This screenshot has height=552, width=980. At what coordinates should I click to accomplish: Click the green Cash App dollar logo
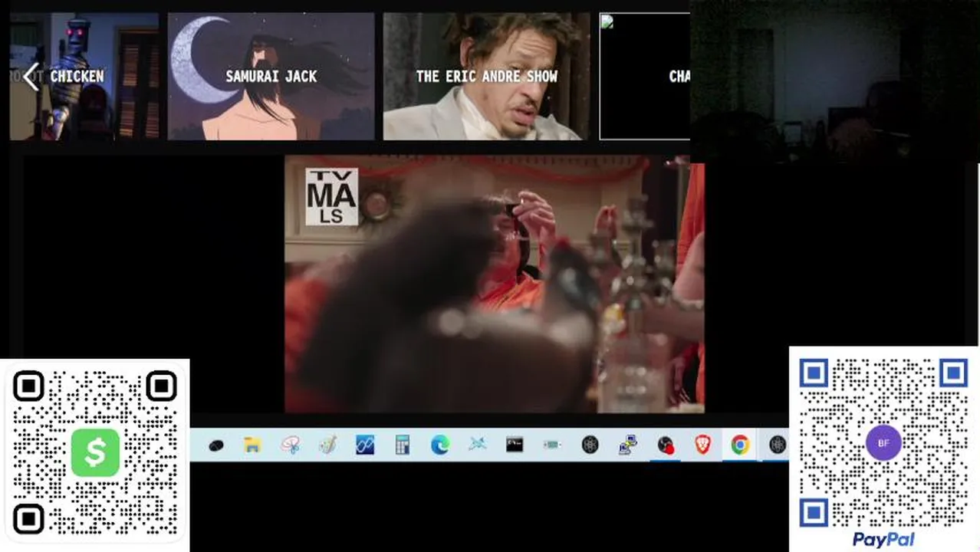pyautogui.click(x=95, y=452)
